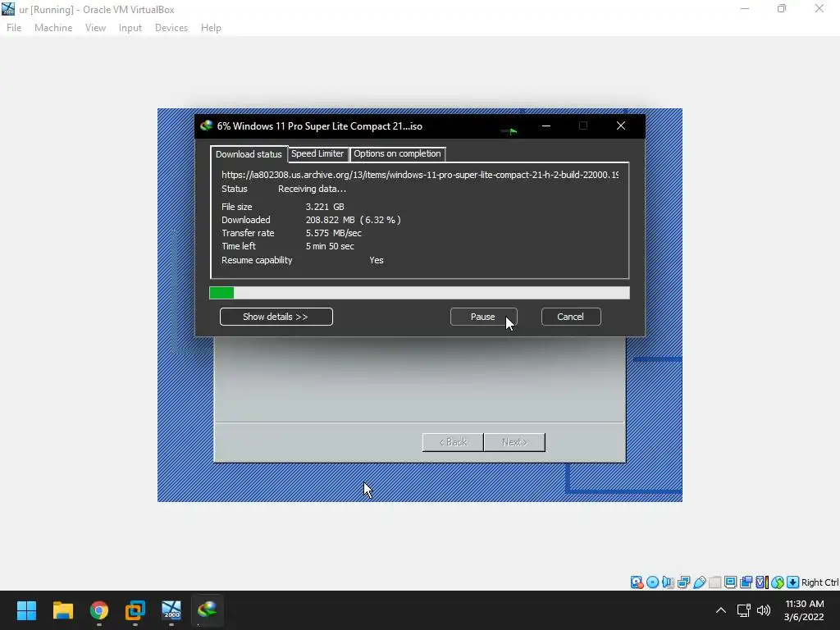Image resolution: width=840 pixels, height=630 pixels.
Task: Click the VirtualBox window title icon
Action: [8, 9]
